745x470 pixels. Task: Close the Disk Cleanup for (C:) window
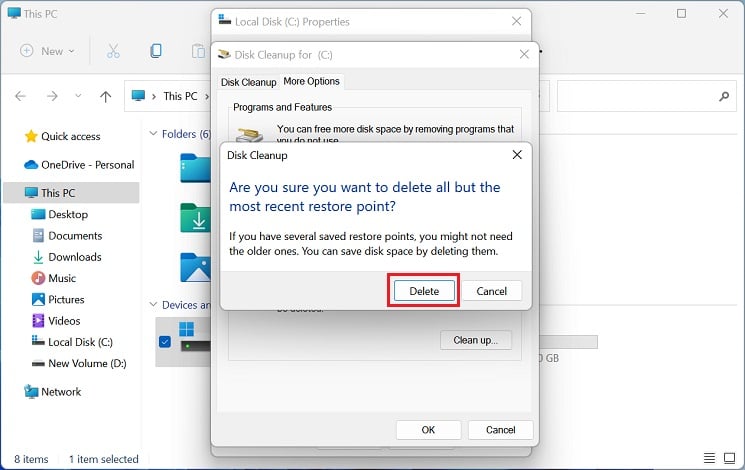tap(524, 55)
